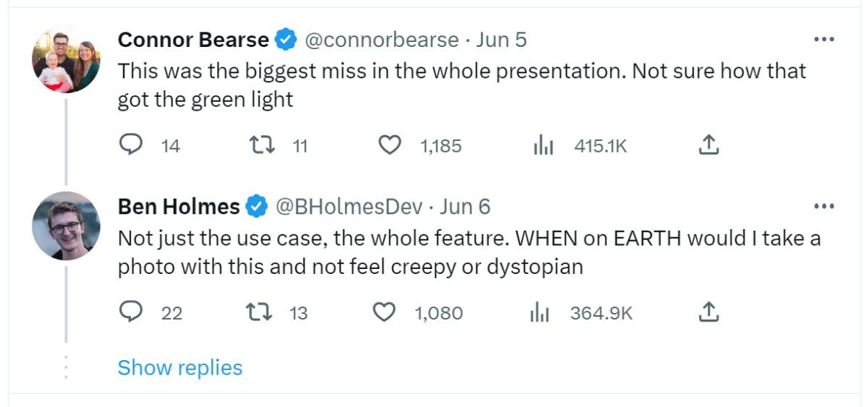
Task: Open Ben Holmes's profile via display name
Action: click(179, 207)
